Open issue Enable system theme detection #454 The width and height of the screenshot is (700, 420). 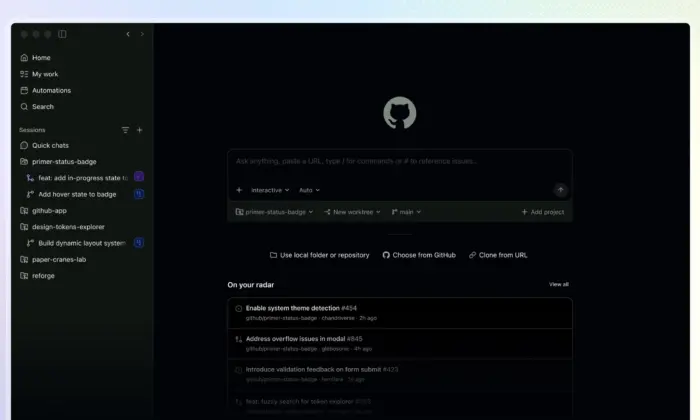pos(400,313)
